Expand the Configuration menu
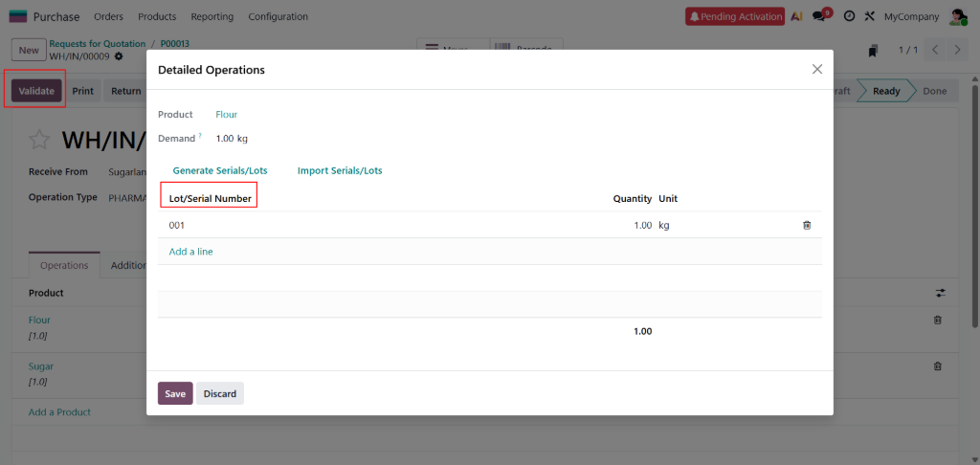This screenshot has height=465, width=980. pyautogui.click(x=278, y=16)
